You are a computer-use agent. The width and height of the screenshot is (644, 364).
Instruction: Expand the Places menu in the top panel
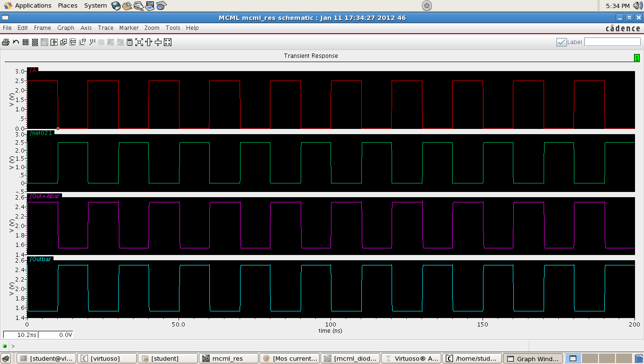coord(68,6)
